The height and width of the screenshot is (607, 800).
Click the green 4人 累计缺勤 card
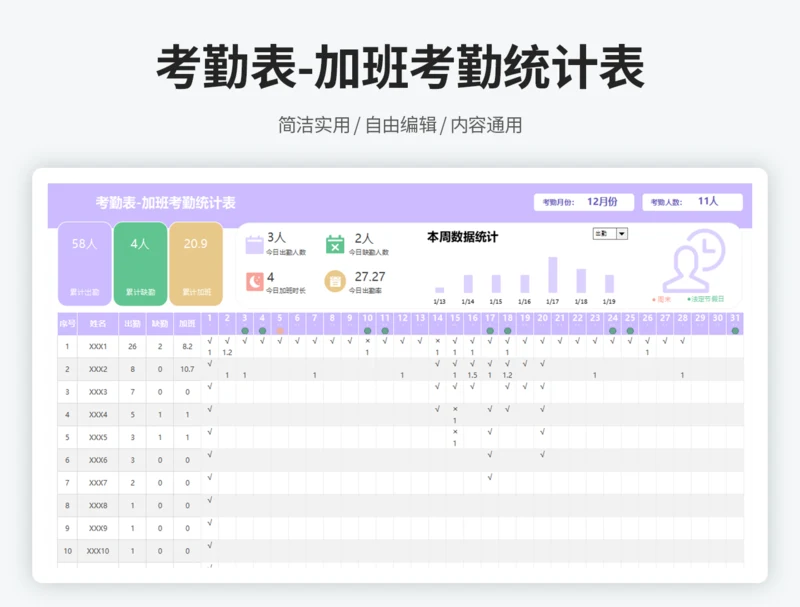click(x=140, y=264)
